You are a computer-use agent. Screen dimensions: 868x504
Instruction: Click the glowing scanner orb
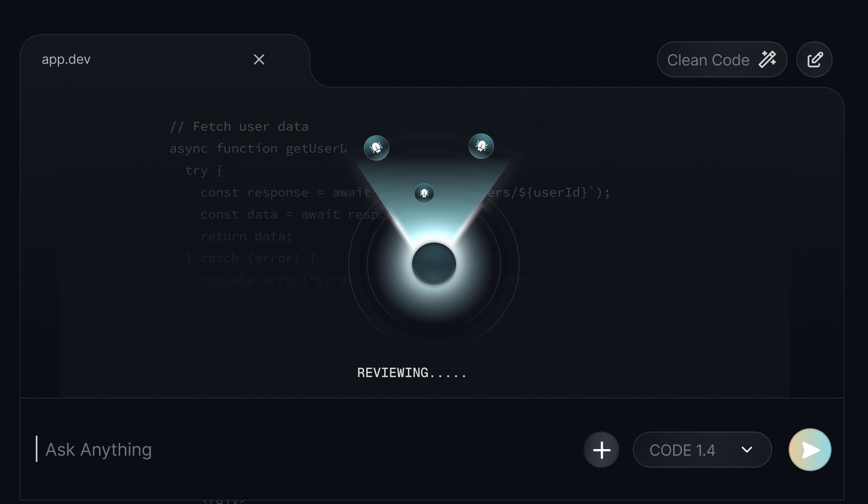[x=434, y=264]
